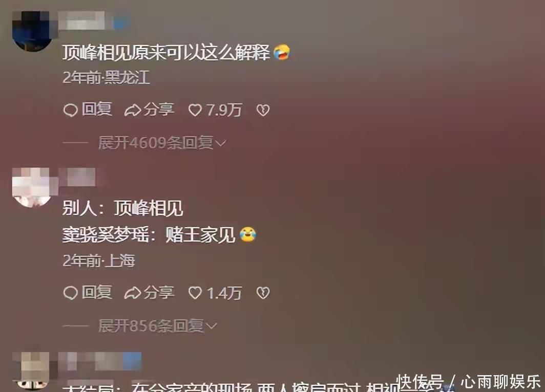Dislike the 顶峰相见 comment with broken heart

pos(263,110)
